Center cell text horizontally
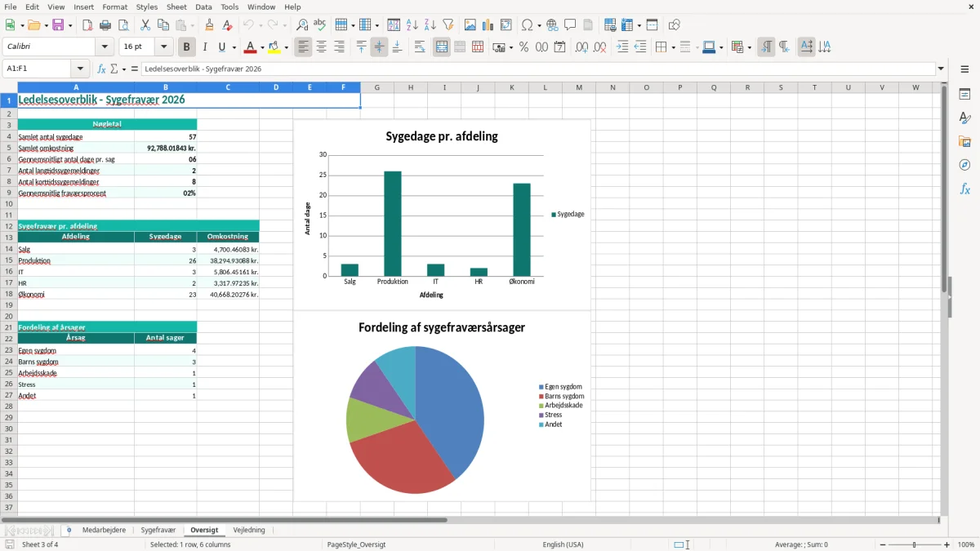This screenshot has width=980, height=551. pyautogui.click(x=322, y=47)
